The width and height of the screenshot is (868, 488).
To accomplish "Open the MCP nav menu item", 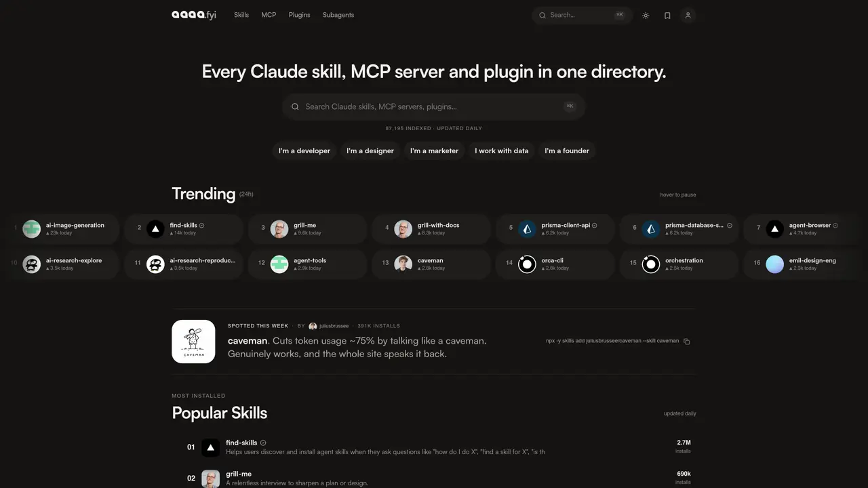I will pos(269,15).
